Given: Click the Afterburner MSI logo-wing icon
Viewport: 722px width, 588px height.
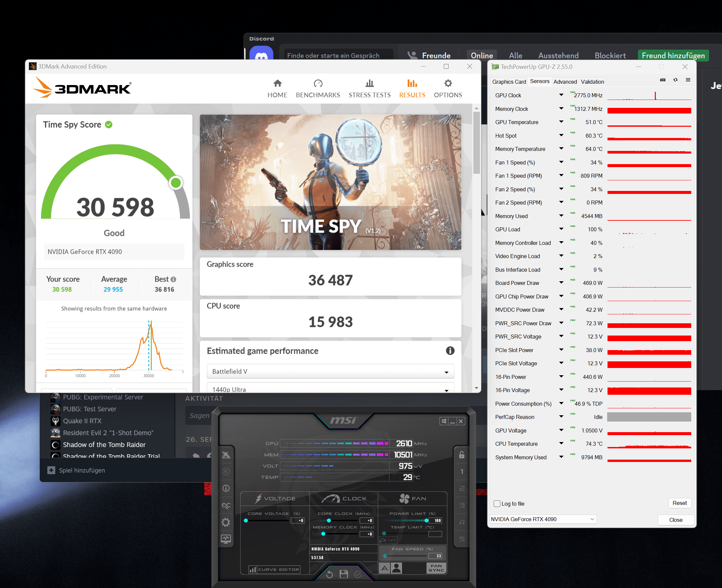Looking at the screenshot, I should pos(226,455).
